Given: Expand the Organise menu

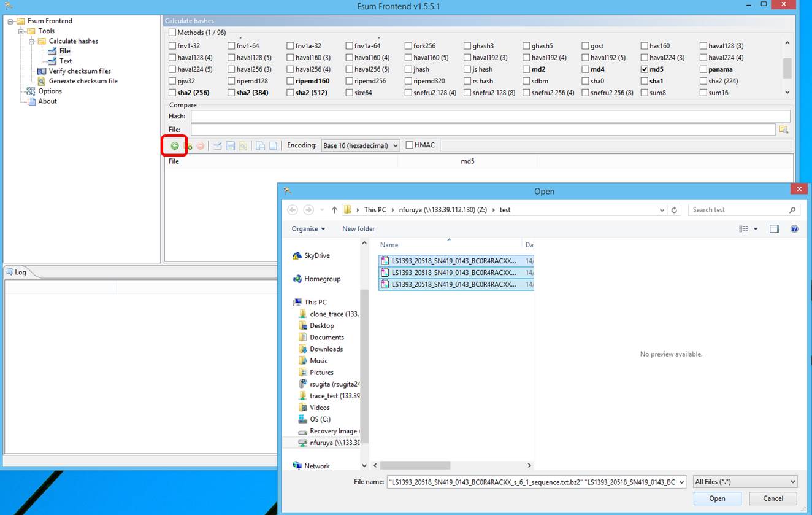Looking at the screenshot, I should pyautogui.click(x=308, y=229).
